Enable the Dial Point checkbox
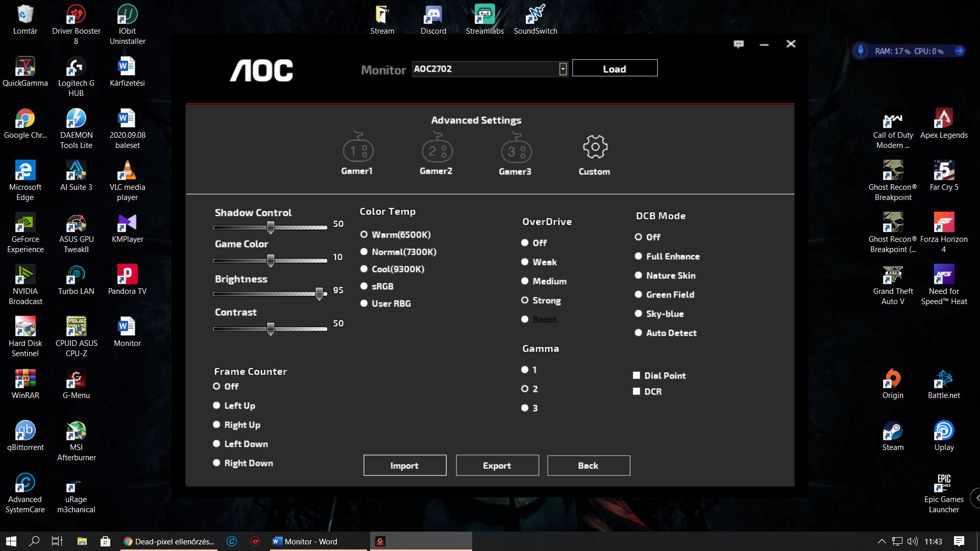Screen dimensions: 980x551 [x=636, y=375]
